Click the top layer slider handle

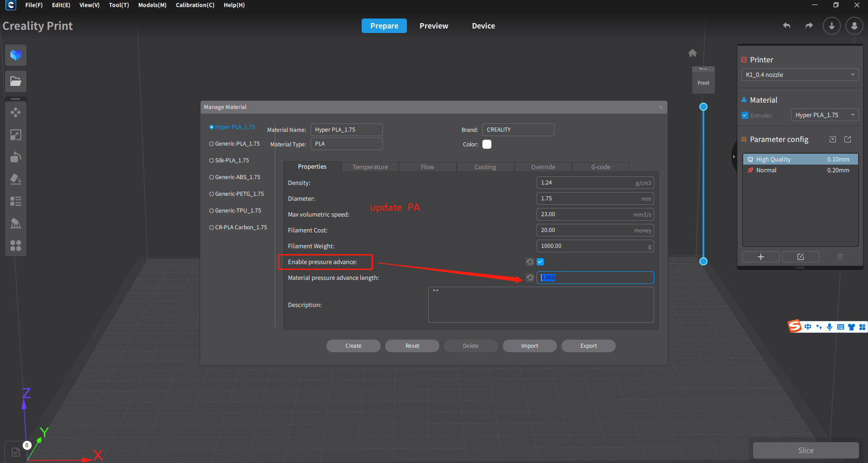point(703,107)
